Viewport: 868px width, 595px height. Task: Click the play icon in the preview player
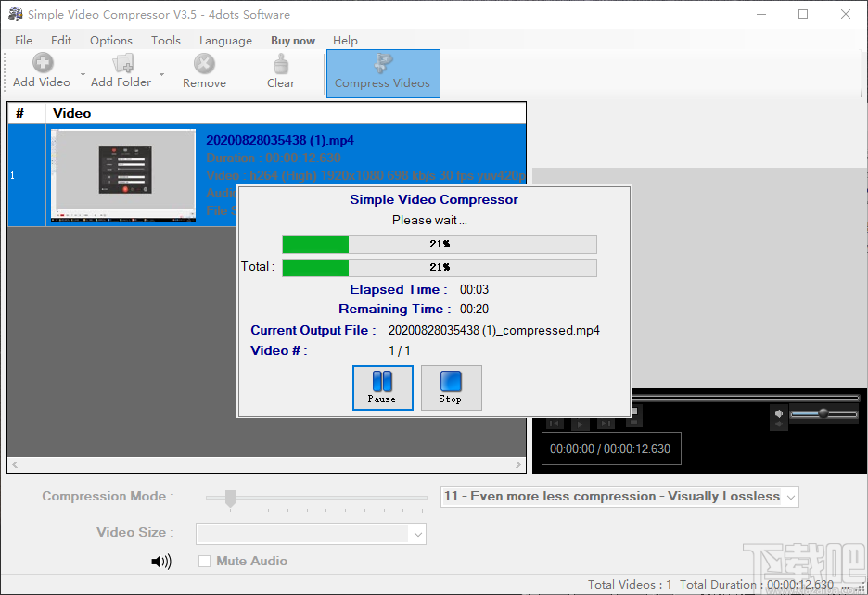click(579, 424)
